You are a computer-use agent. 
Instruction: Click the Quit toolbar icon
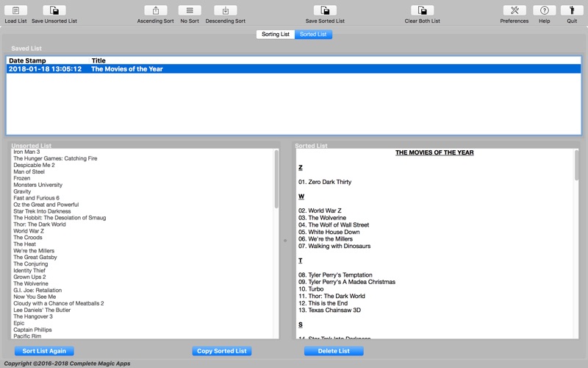pyautogui.click(x=572, y=10)
